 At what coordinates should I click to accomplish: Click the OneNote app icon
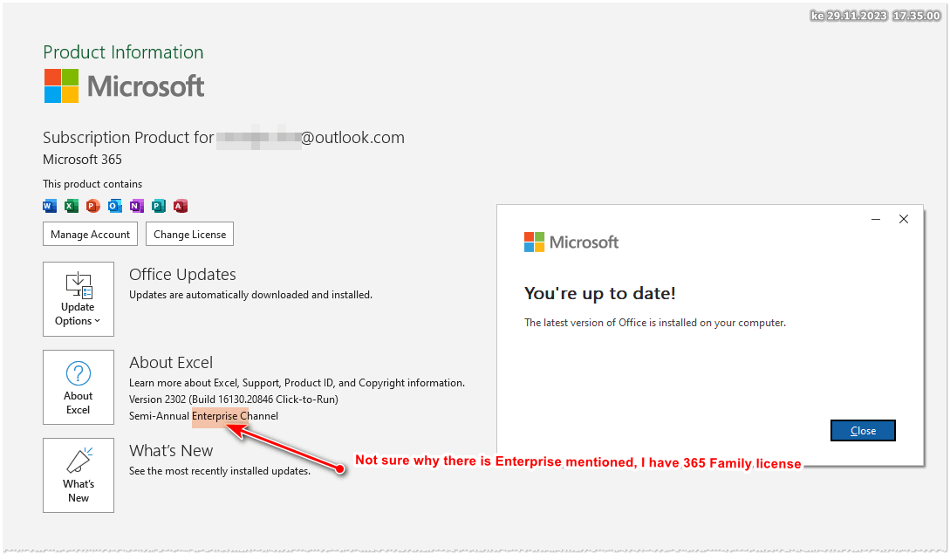pyautogui.click(x=137, y=206)
